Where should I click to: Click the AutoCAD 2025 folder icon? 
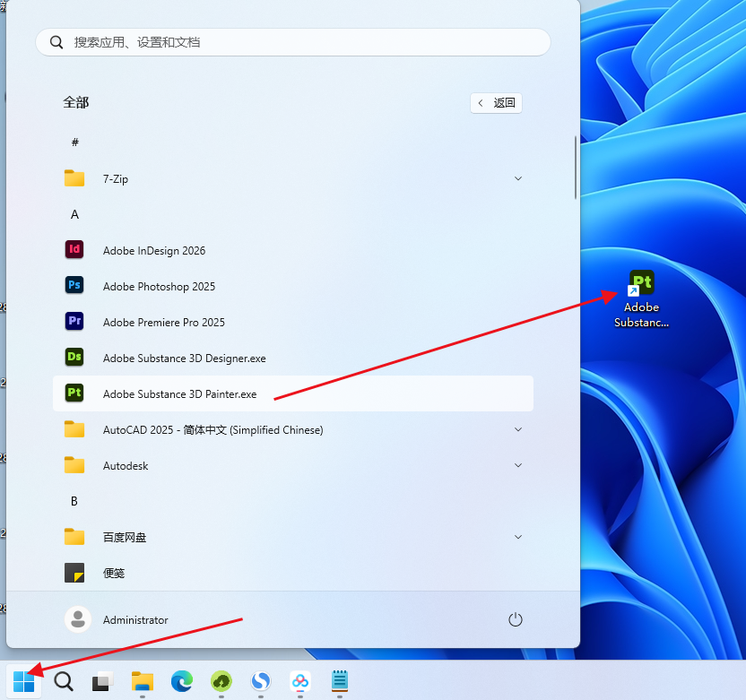coord(74,429)
